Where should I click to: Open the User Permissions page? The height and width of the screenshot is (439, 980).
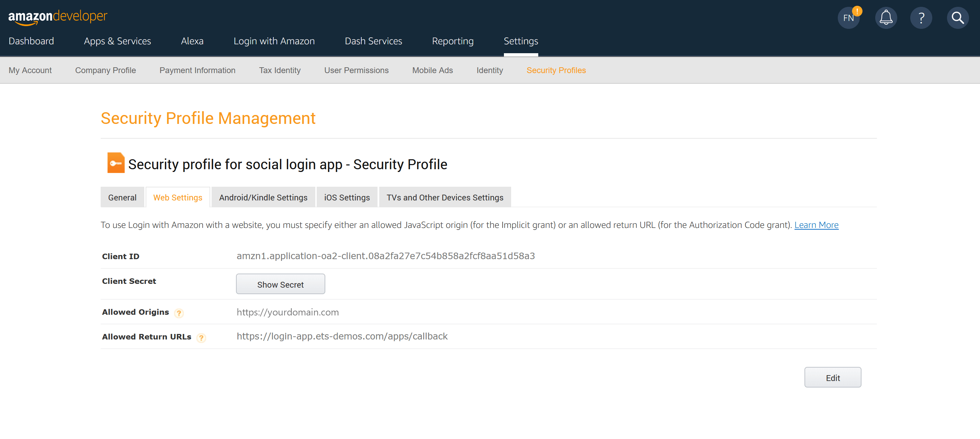pyautogui.click(x=356, y=70)
